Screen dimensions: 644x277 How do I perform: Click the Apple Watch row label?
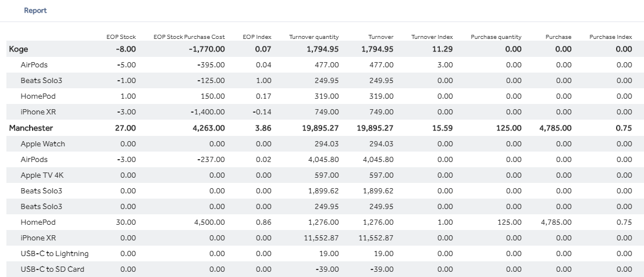click(41, 144)
